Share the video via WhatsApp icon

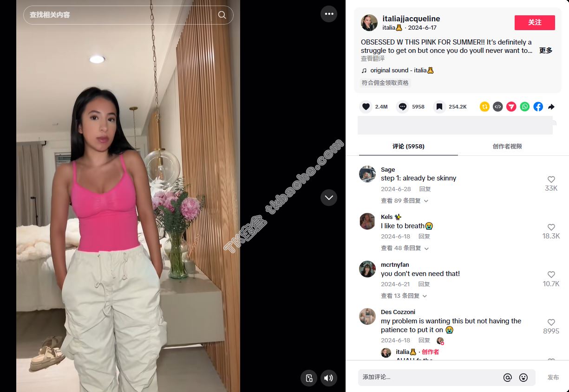pos(524,107)
